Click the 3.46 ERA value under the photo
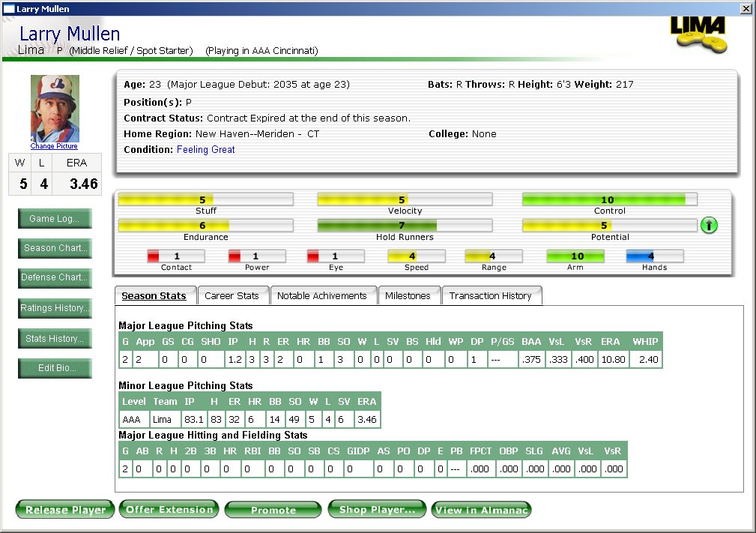This screenshot has height=533, width=756. 83,184
